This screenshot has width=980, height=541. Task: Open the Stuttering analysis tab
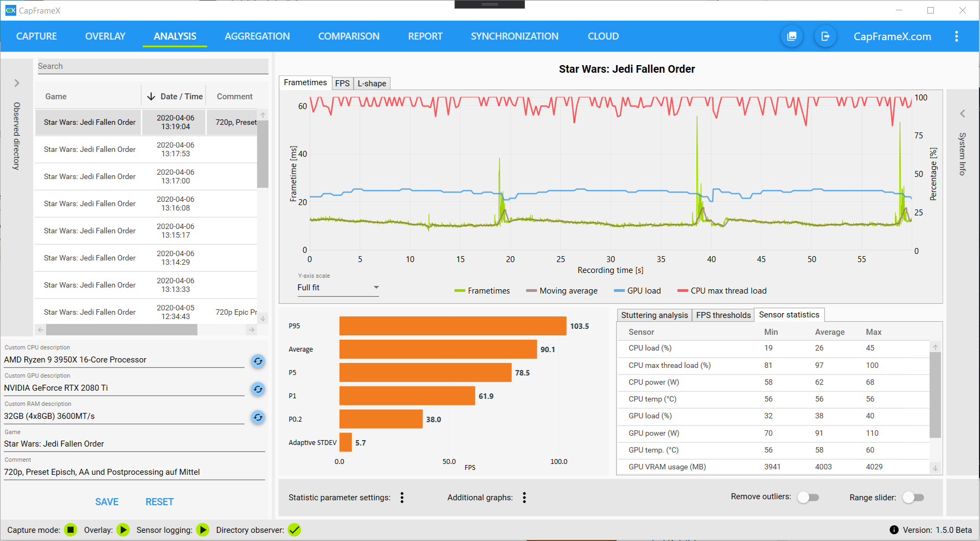(x=654, y=315)
